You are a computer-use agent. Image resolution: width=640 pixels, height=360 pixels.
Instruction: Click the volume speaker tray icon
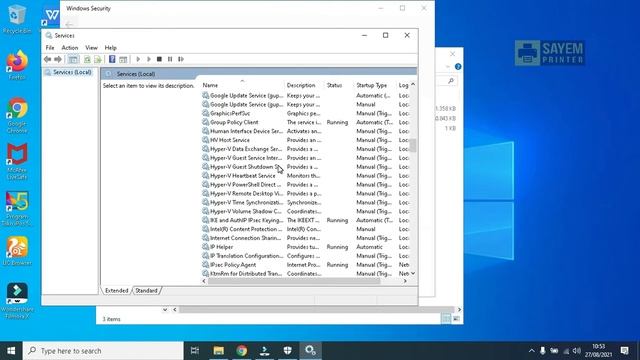576,351
